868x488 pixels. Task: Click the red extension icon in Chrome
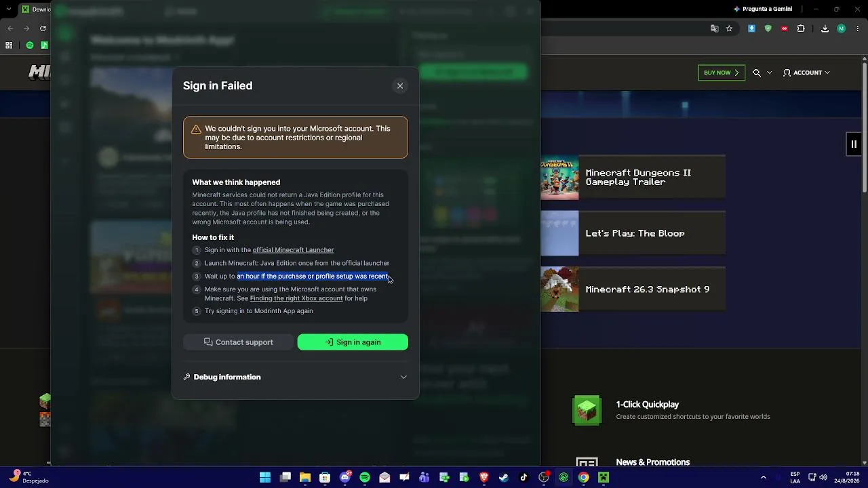[x=785, y=28]
